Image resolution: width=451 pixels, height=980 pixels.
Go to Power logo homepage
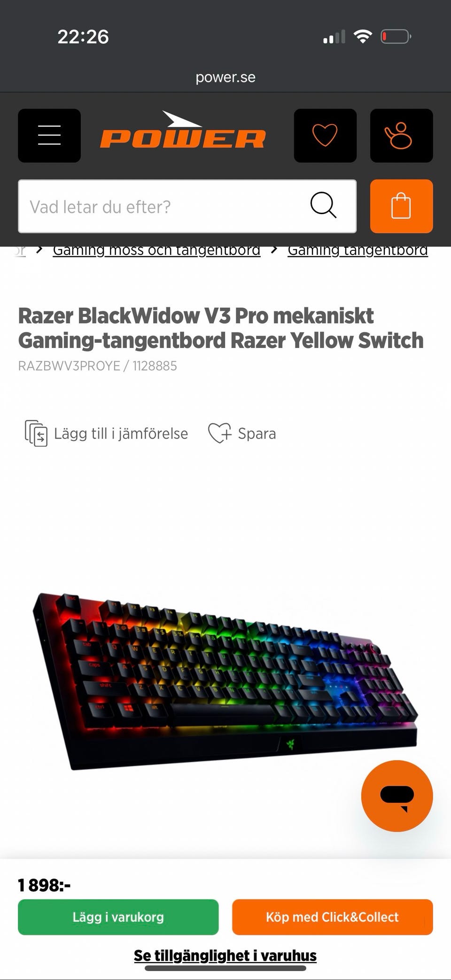click(183, 131)
